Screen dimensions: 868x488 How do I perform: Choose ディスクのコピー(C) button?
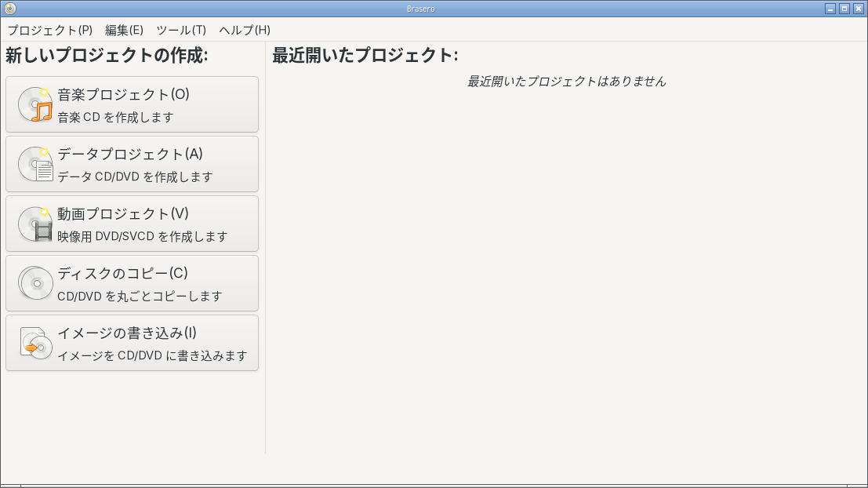click(x=132, y=283)
